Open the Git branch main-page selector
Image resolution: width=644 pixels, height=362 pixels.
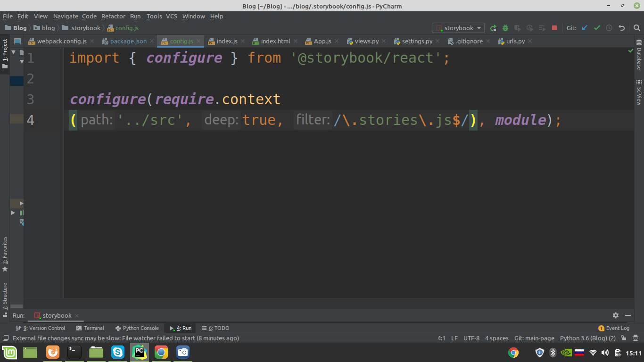click(534, 338)
